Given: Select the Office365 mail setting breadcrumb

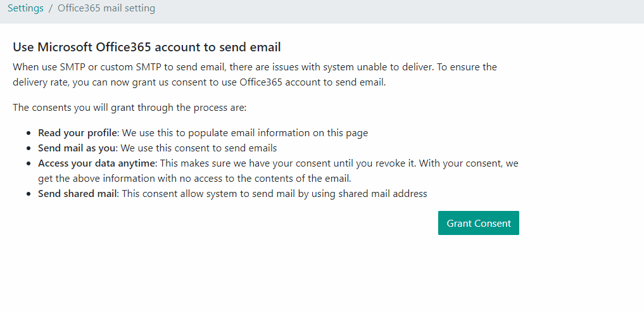Looking at the screenshot, I should [106, 8].
